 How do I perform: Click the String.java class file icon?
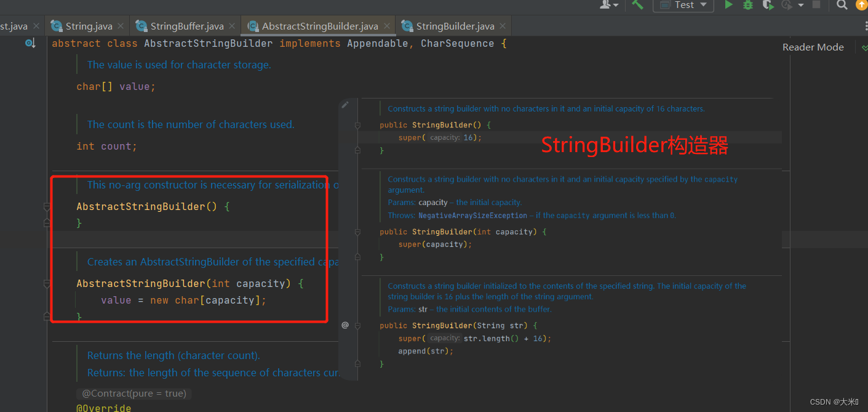pos(57,26)
